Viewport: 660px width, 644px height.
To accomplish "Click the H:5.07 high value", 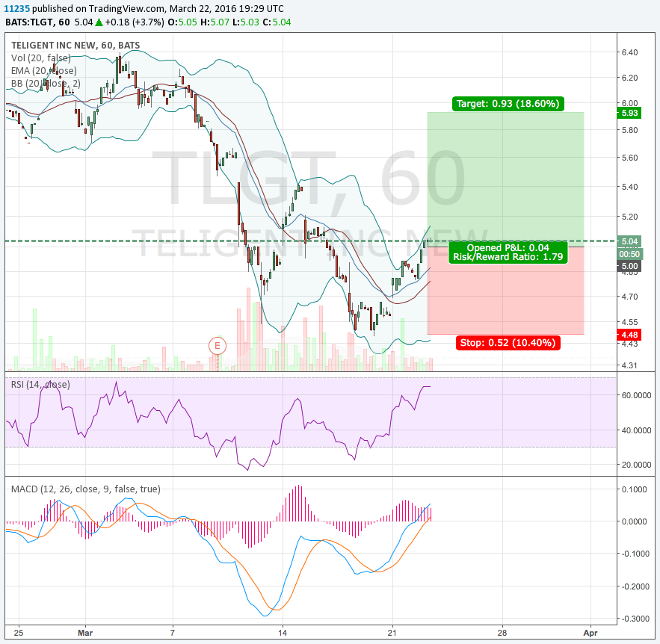I will pos(215,22).
